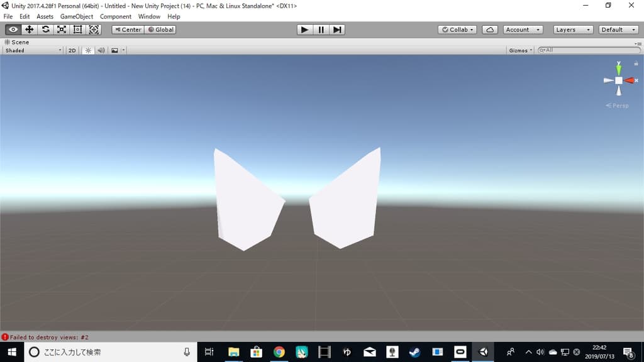Click the scene search All field
Image resolution: width=644 pixels, height=362 pixels.
click(589, 50)
